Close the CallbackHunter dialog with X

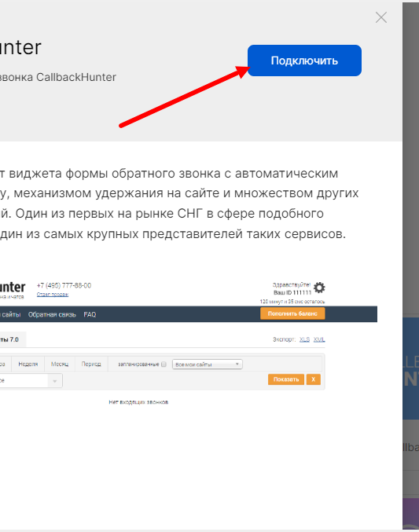[x=381, y=17]
